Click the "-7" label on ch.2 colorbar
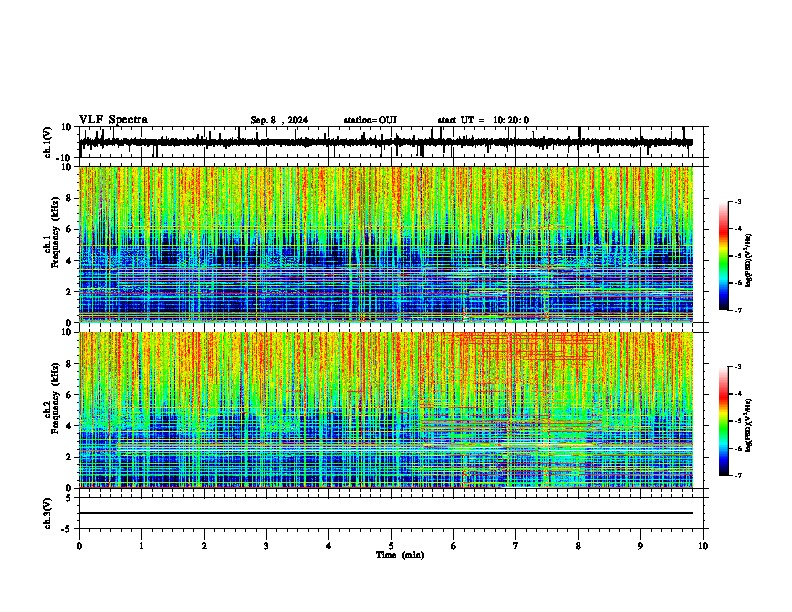 [x=737, y=475]
